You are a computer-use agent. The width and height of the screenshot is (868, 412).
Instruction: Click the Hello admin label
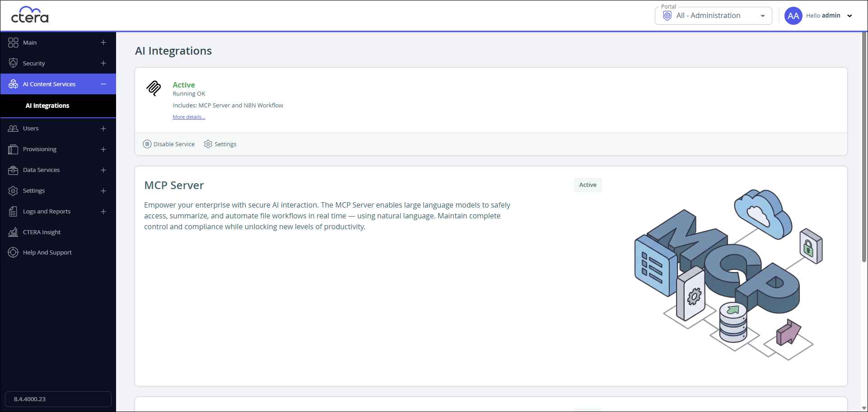(823, 15)
